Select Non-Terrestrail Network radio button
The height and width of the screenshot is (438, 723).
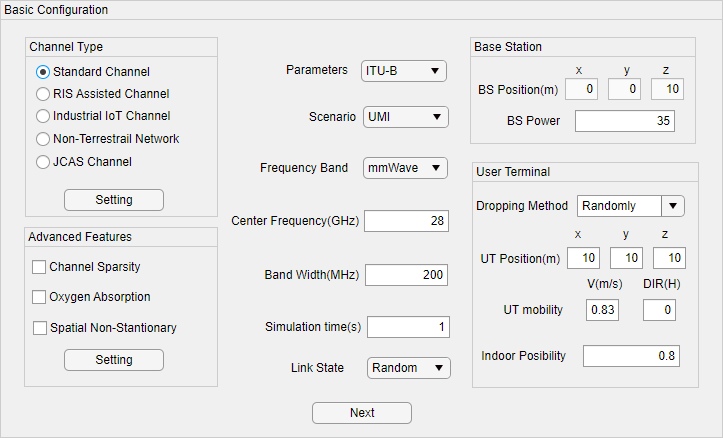[43, 139]
